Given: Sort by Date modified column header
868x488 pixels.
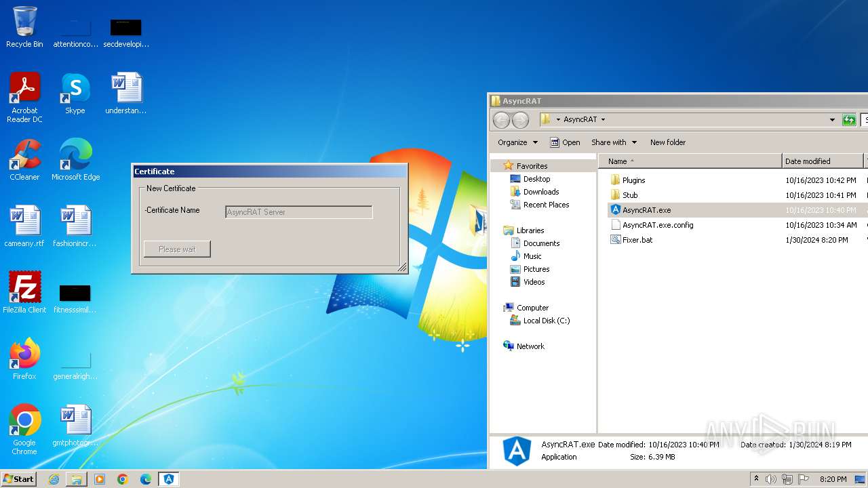Looking at the screenshot, I should tap(823, 161).
